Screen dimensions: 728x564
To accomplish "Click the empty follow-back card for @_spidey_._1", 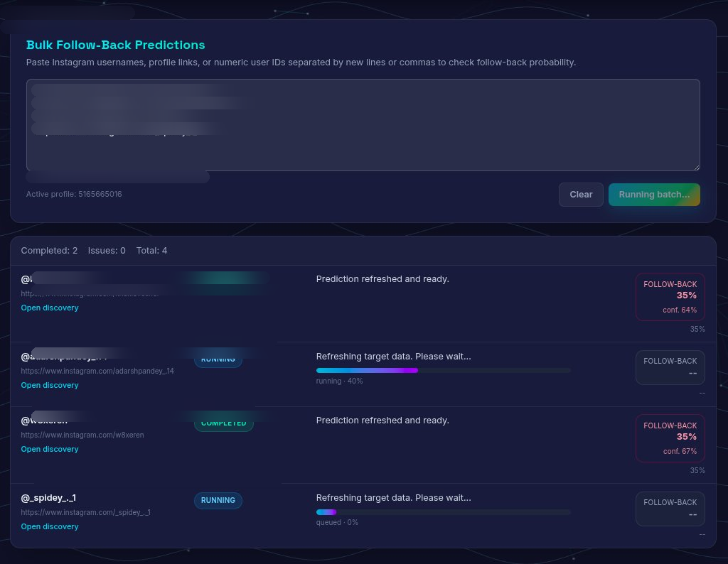I will (x=670, y=509).
